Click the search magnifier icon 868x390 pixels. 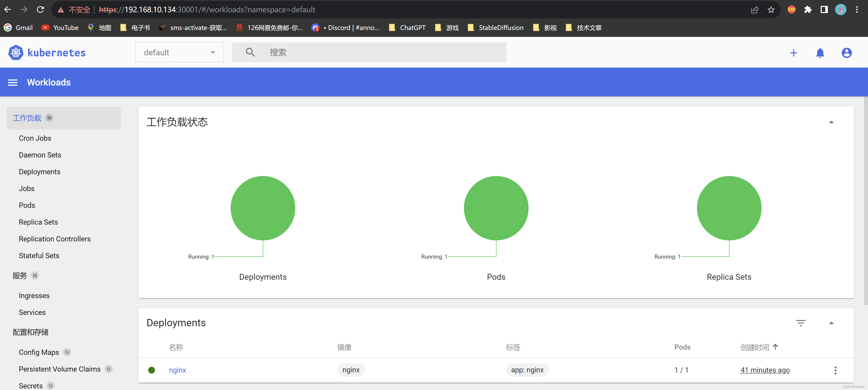[x=250, y=52]
